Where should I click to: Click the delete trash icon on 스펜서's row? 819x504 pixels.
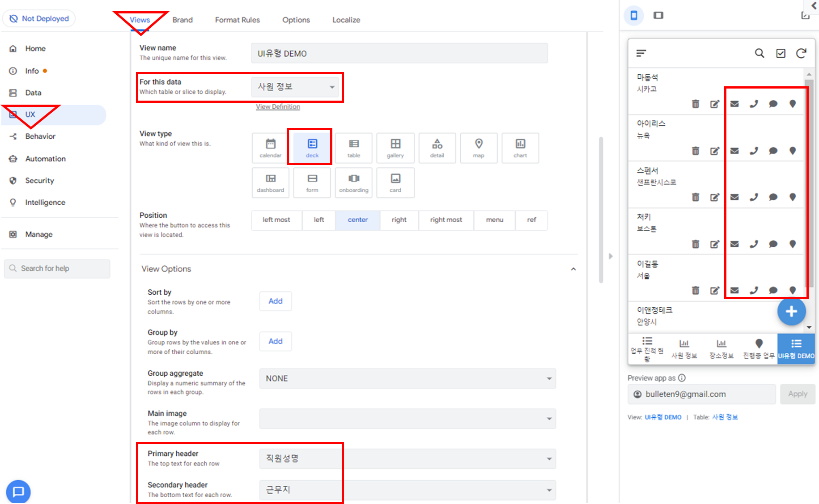pos(696,197)
